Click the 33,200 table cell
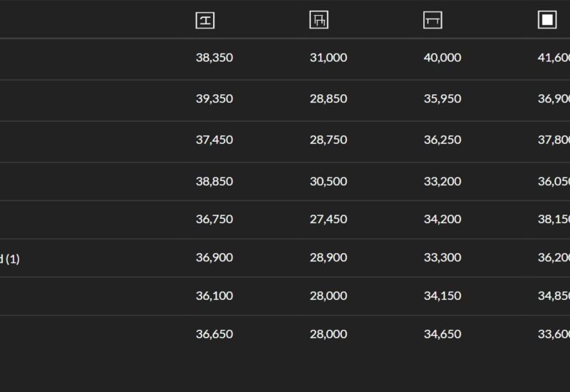 442,182
